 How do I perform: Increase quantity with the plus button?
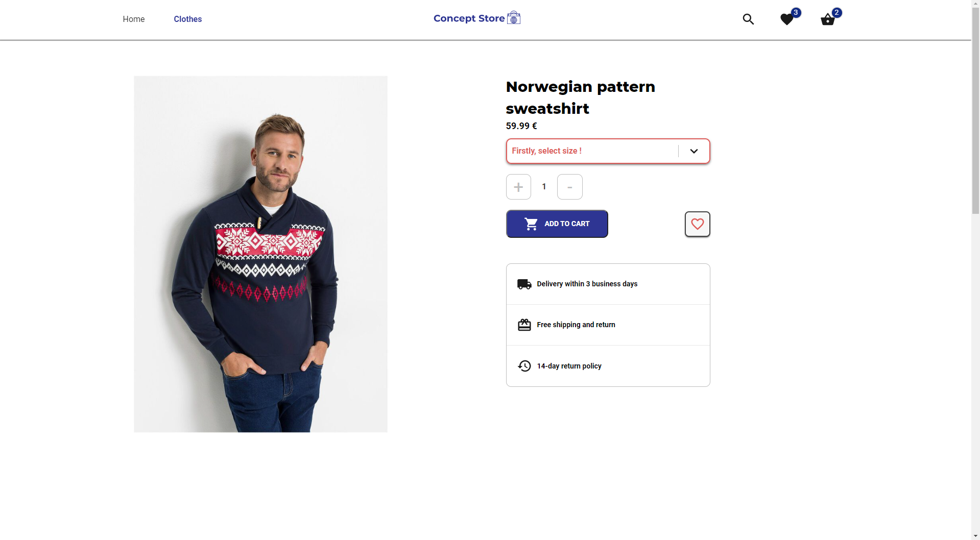(518, 186)
